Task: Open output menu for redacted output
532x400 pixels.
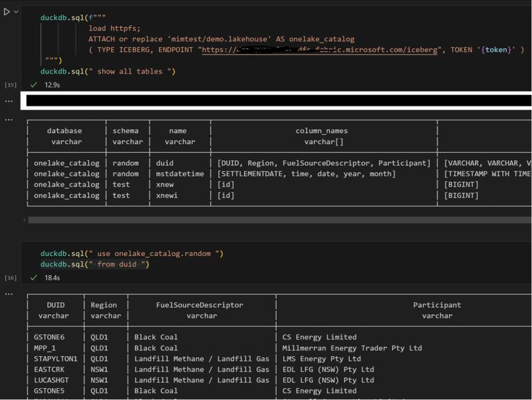Action: tap(9, 101)
